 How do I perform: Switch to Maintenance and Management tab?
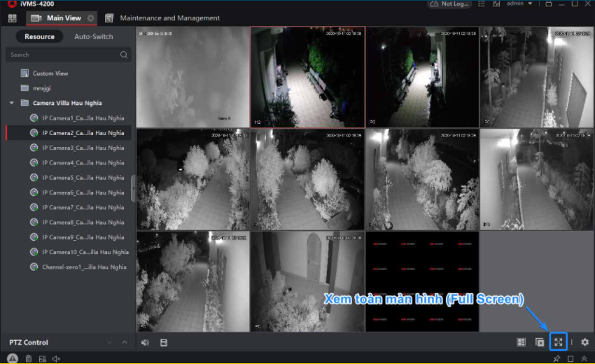pos(169,17)
